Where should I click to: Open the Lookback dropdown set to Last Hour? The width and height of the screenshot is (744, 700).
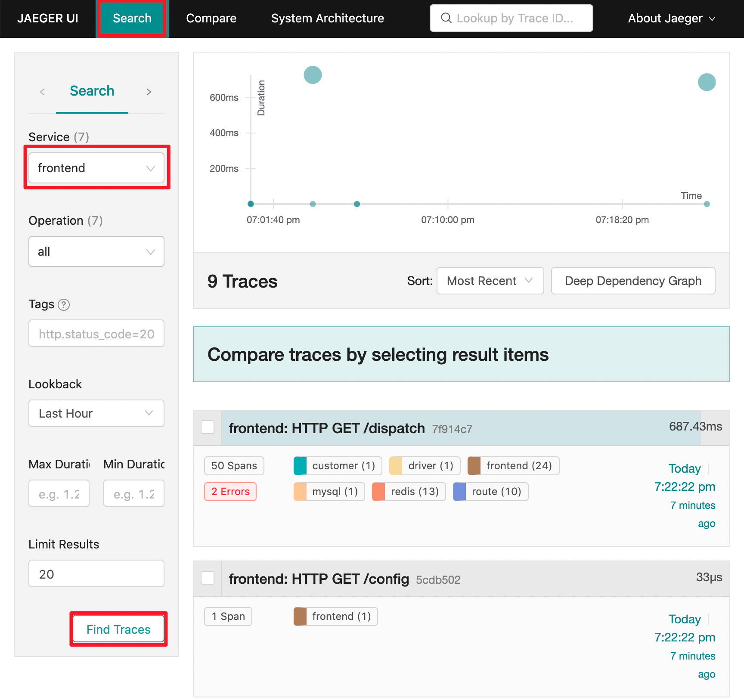tap(96, 413)
